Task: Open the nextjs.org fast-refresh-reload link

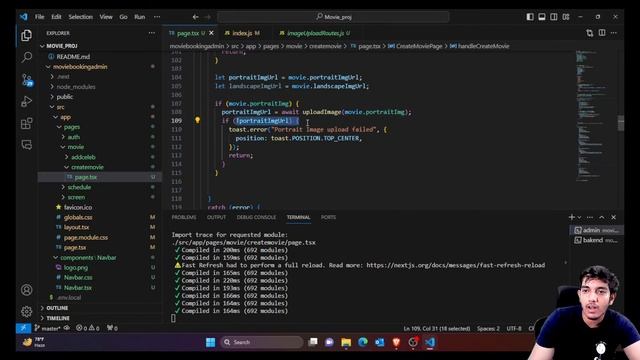Action: click(x=456, y=265)
